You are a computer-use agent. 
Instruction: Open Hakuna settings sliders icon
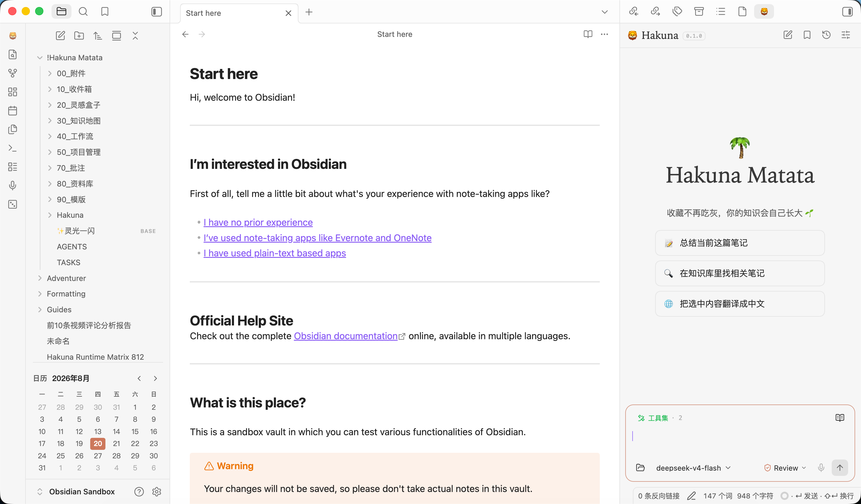(x=846, y=35)
